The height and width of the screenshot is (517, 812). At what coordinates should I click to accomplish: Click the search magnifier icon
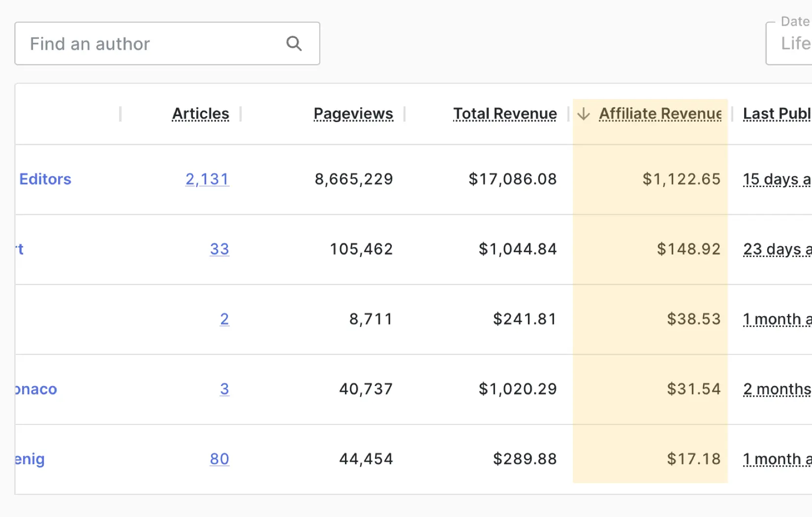click(294, 44)
